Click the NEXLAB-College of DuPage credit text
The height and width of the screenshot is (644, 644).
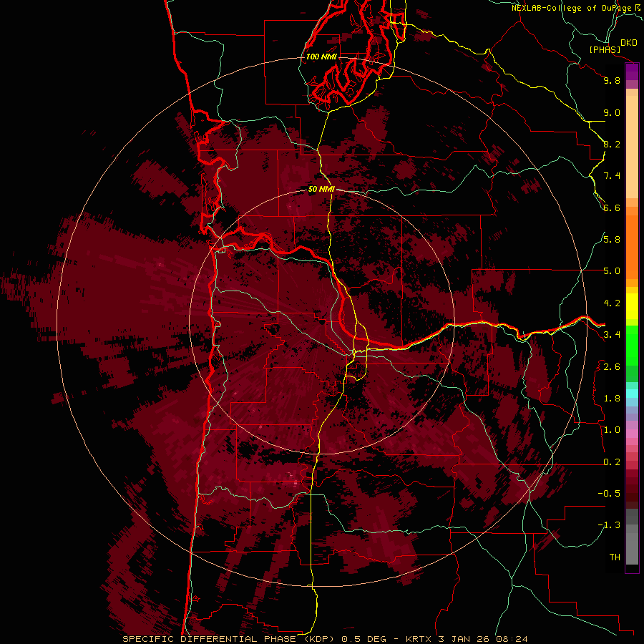pos(572,8)
